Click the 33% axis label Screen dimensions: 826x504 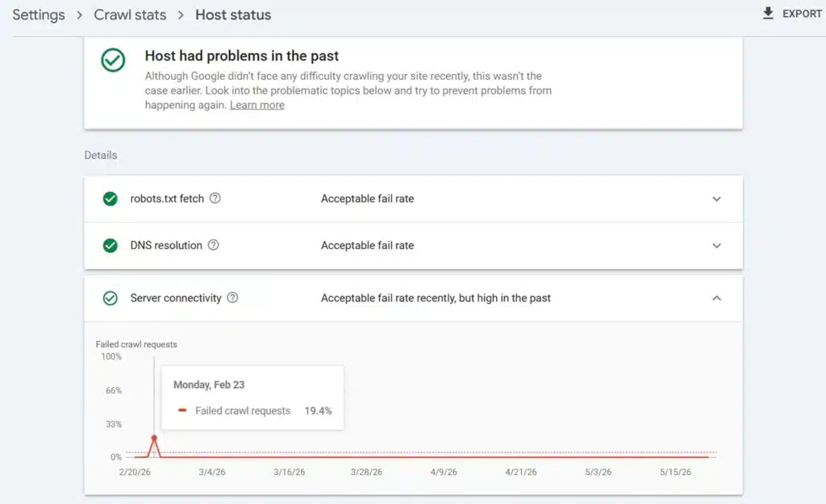coord(113,424)
